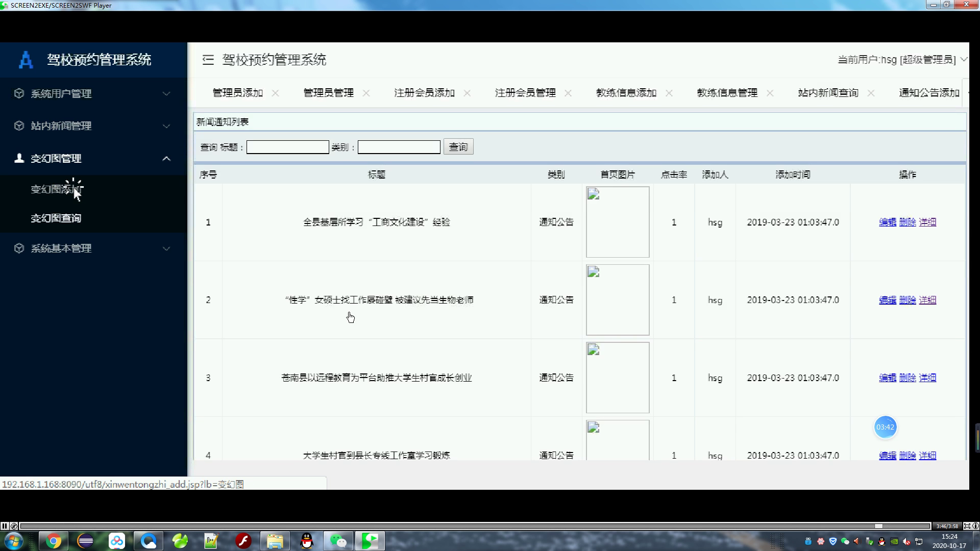Toggle the player fullscreen icon
Screen dimensions: 980x551
[967, 526]
